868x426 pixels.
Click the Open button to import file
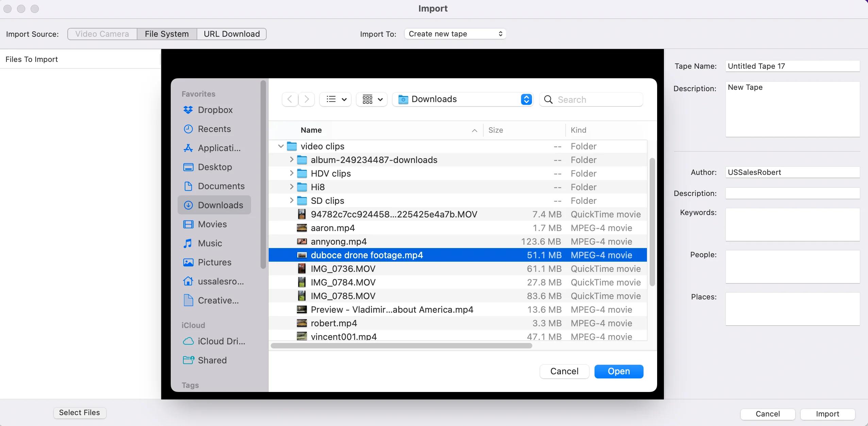tap(618, 371)
